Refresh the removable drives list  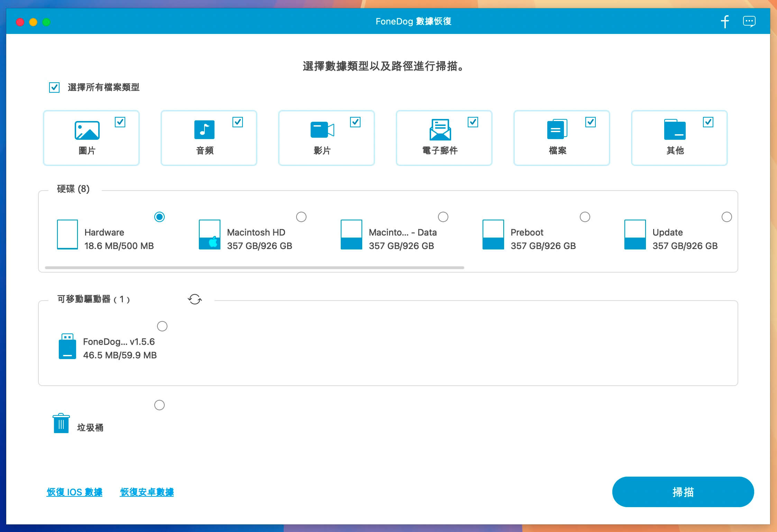tap(195, 299)
